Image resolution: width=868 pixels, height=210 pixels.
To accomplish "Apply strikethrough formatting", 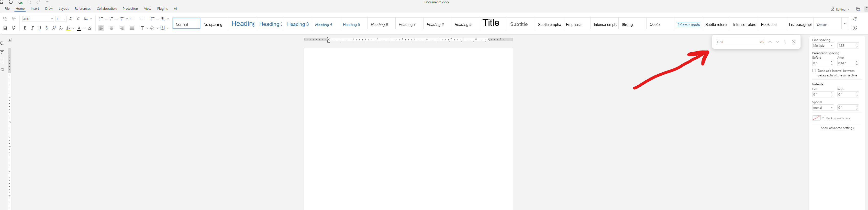I will click(x=47, y=28).
